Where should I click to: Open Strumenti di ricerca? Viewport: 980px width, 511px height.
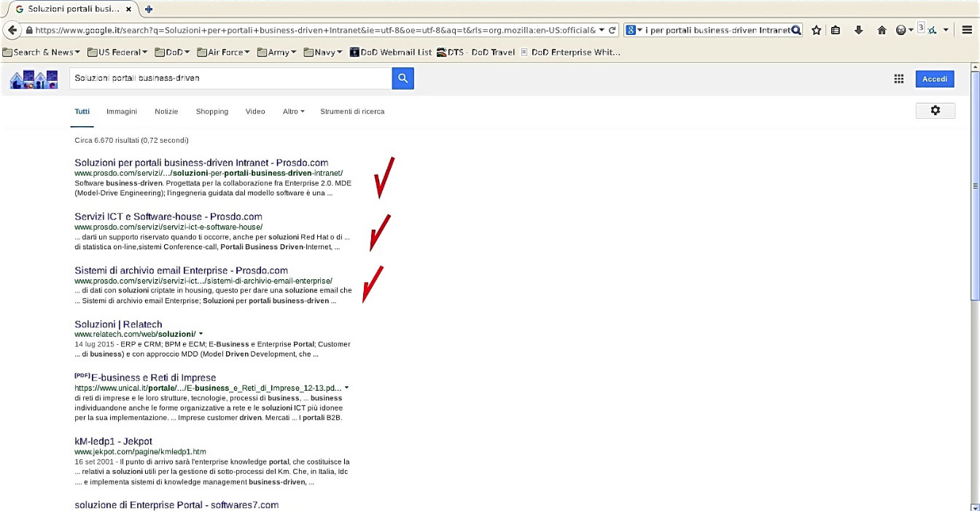[352, 112]
